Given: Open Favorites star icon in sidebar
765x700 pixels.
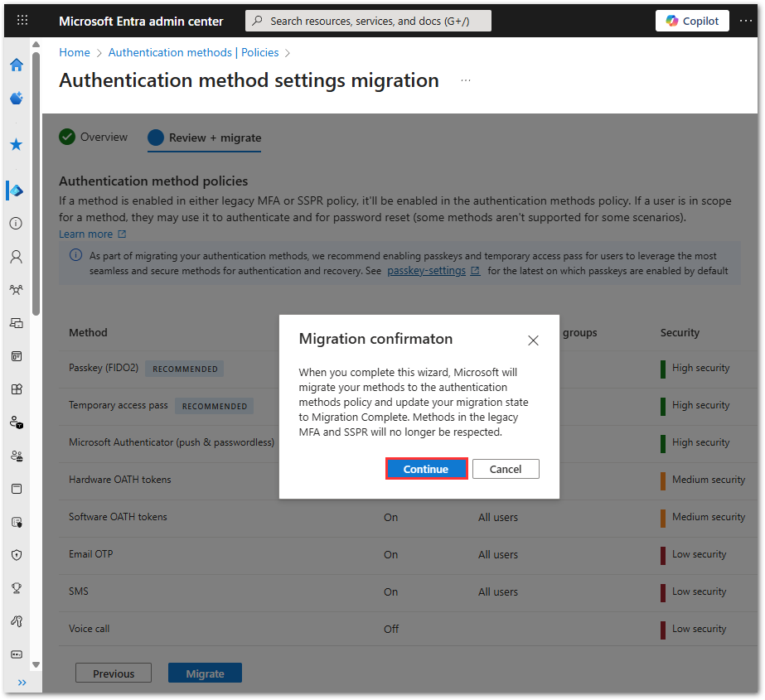Looking at the screenshot, I should [16, 144].
